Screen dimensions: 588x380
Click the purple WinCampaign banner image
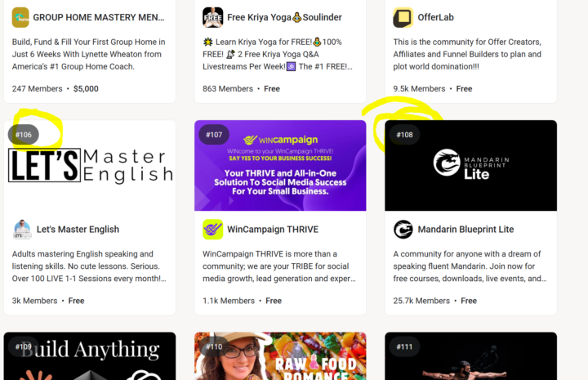pos(280,165)
